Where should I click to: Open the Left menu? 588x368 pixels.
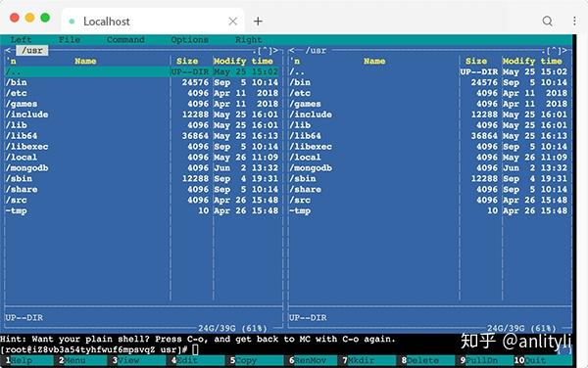21,40
